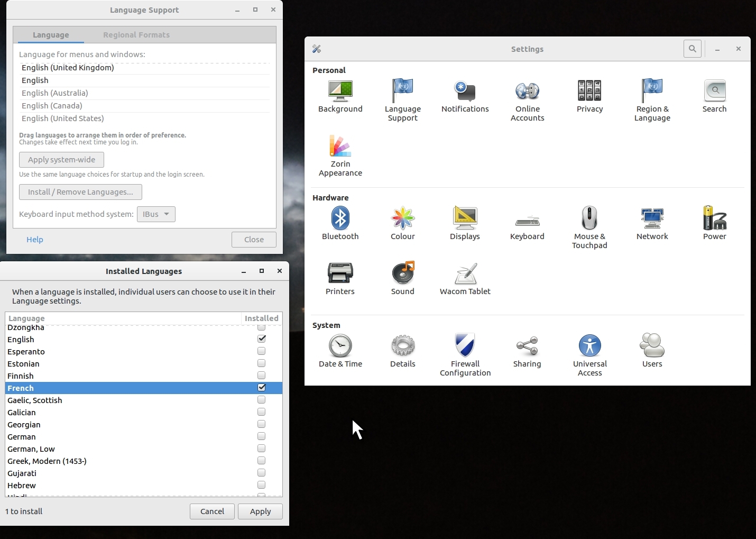The width and height of the screenshot is (756, 539).
Task: Click the search icon in Settings
Action: 692,49
